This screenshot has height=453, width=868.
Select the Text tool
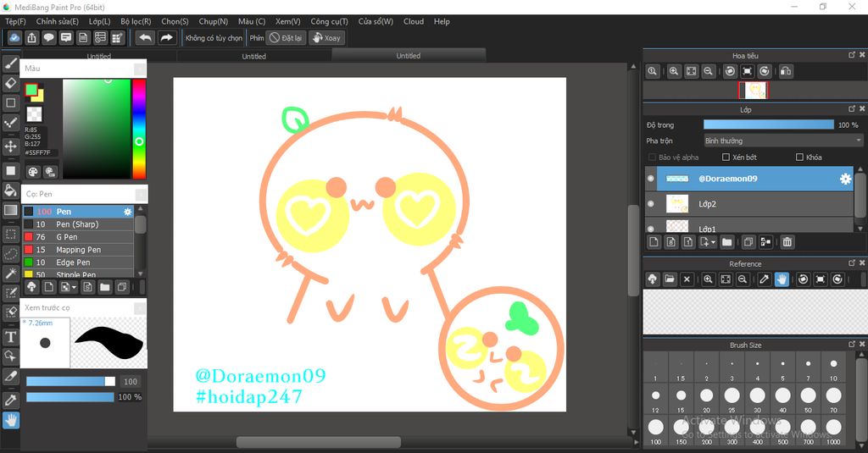(x=10, y=336)
